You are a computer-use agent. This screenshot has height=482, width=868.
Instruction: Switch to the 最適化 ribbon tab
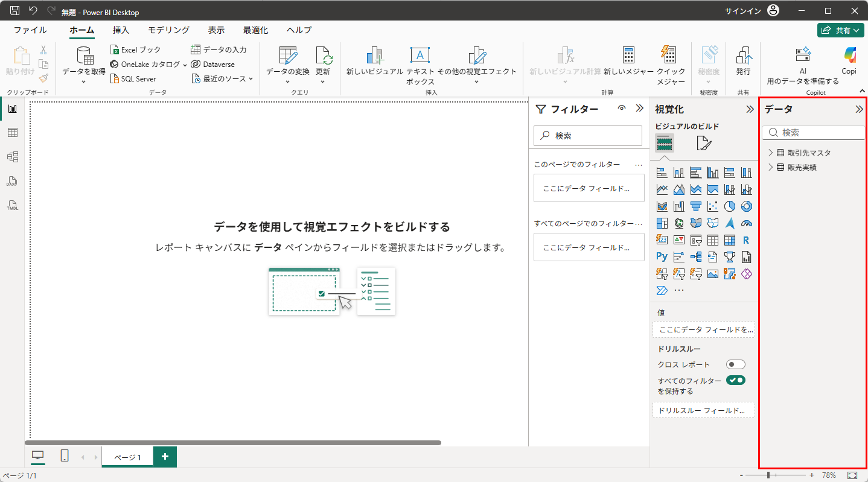[x=256, y=30]
